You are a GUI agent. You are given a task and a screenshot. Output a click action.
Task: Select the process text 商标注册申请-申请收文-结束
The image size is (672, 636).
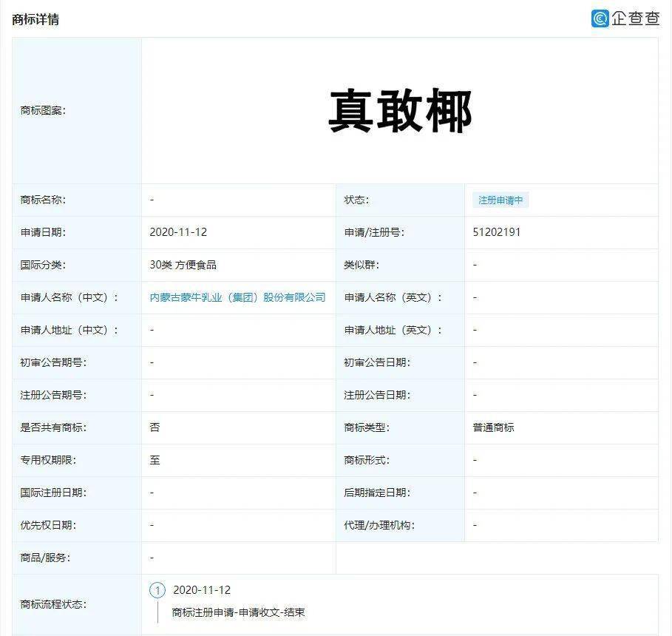coord(238,612)
